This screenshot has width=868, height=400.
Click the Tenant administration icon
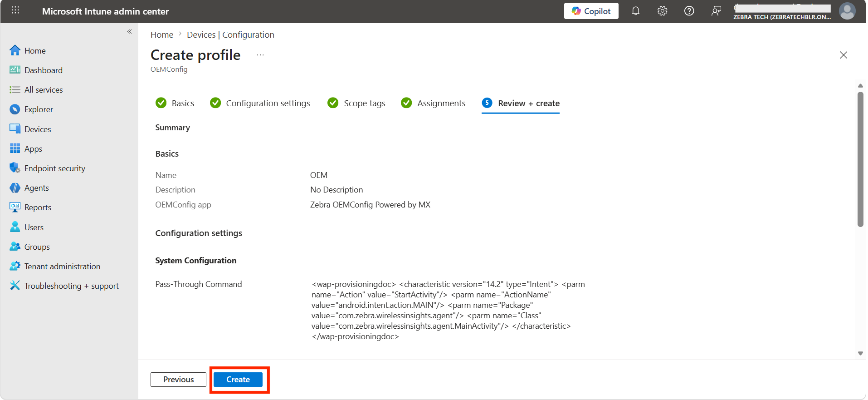coord(15,267)
